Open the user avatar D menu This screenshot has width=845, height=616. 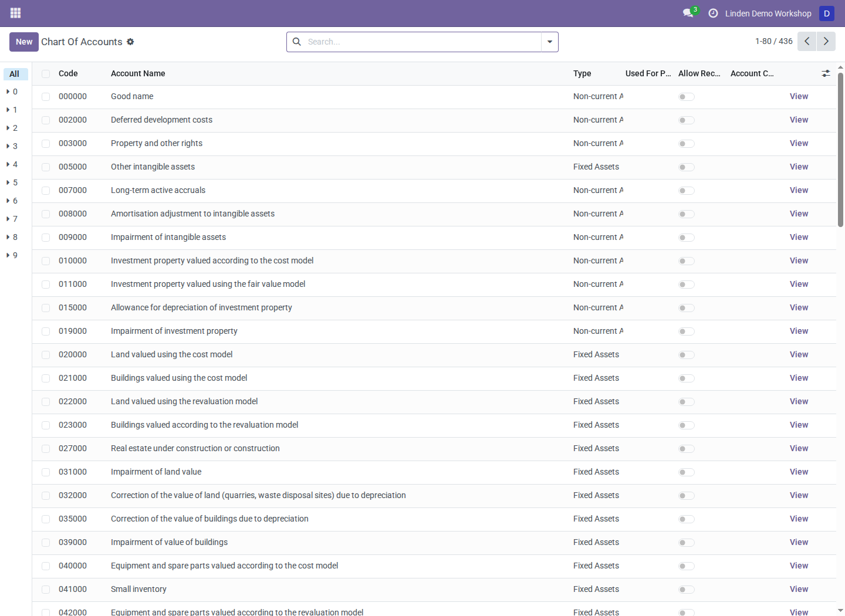tap(827, 13)
